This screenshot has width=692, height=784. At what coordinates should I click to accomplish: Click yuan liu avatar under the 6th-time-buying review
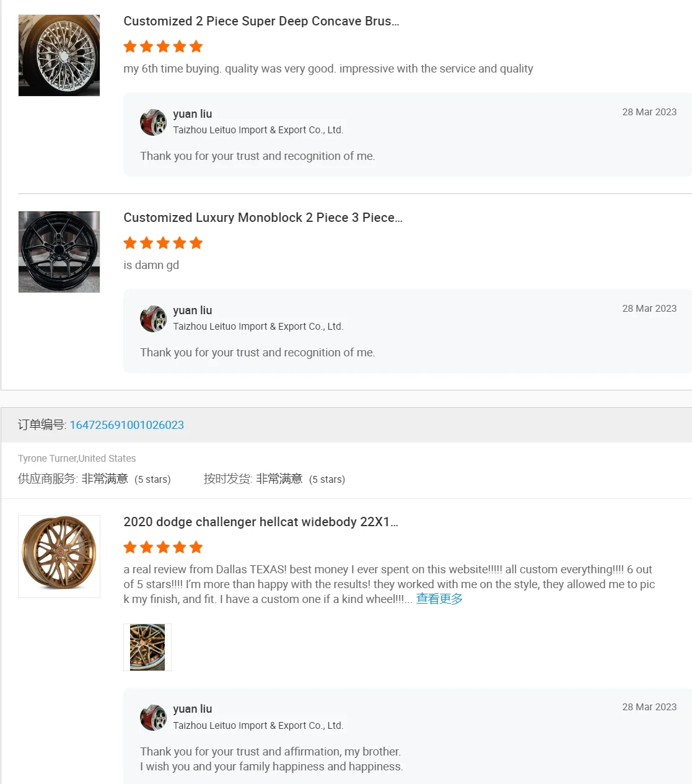pos(153,122)
